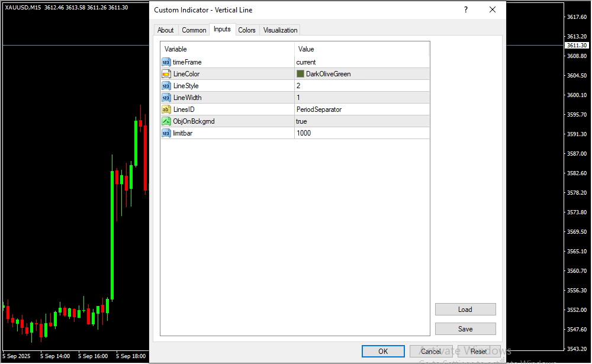The image size is (592, 364).
Task: Click the LineWidth integer icon
Action: (166, 98)
